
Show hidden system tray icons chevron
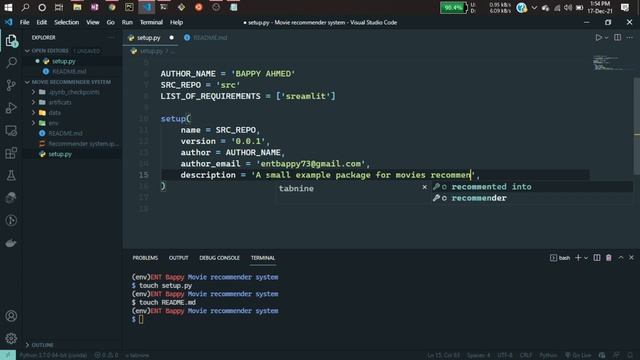click(534, 8)
